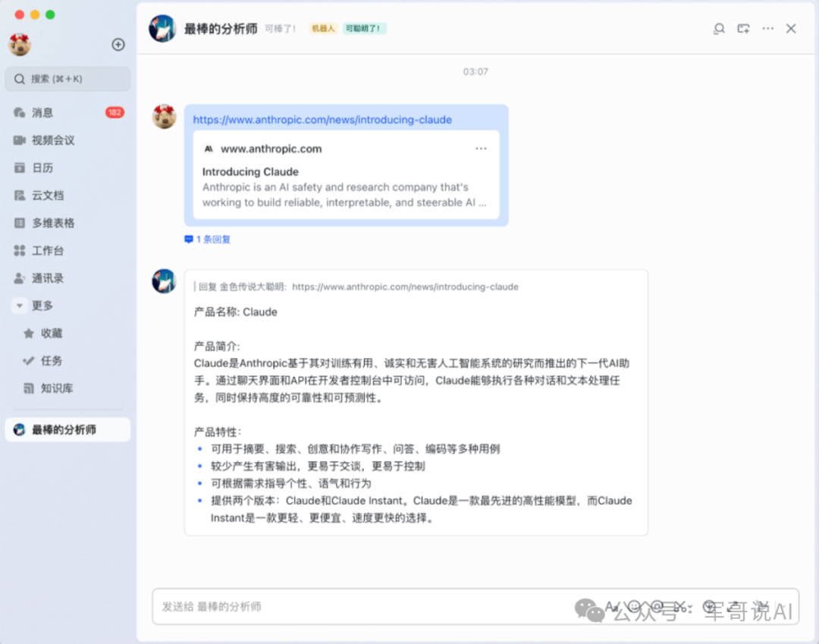Image resolution: width=819 pixels, height=644 pixels.
Task: Click the quoted 回复 金色传说大聪明 reference
Action: (357, 287)
